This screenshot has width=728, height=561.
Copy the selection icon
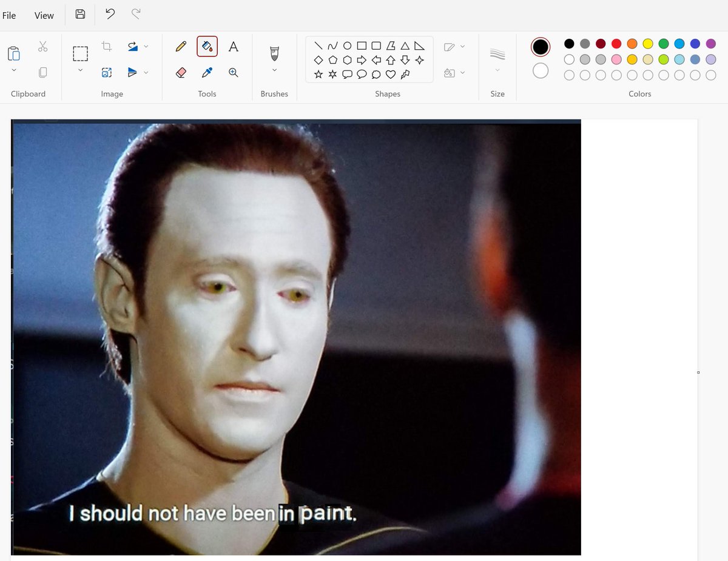coord(42,72)
